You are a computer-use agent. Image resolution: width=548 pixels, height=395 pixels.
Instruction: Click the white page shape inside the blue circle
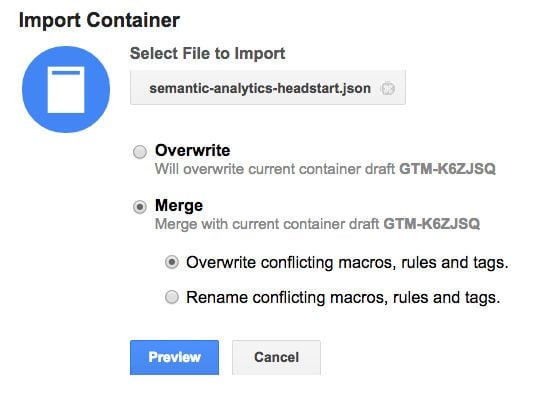(66, 90)
